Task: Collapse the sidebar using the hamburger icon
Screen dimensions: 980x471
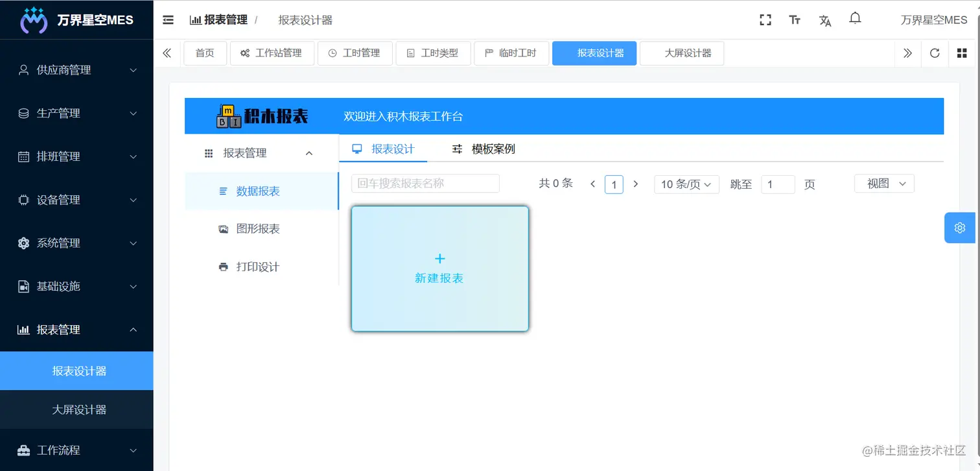Action: (x=168, y=19)
